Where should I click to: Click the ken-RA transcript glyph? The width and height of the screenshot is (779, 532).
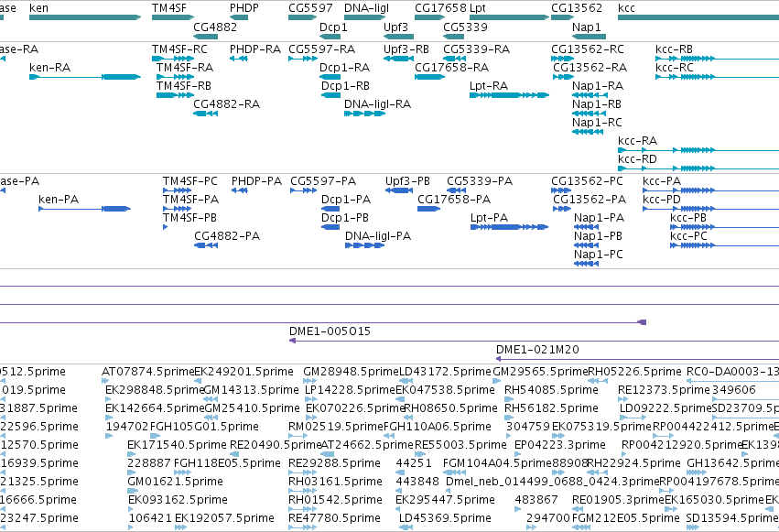point(85,77)
